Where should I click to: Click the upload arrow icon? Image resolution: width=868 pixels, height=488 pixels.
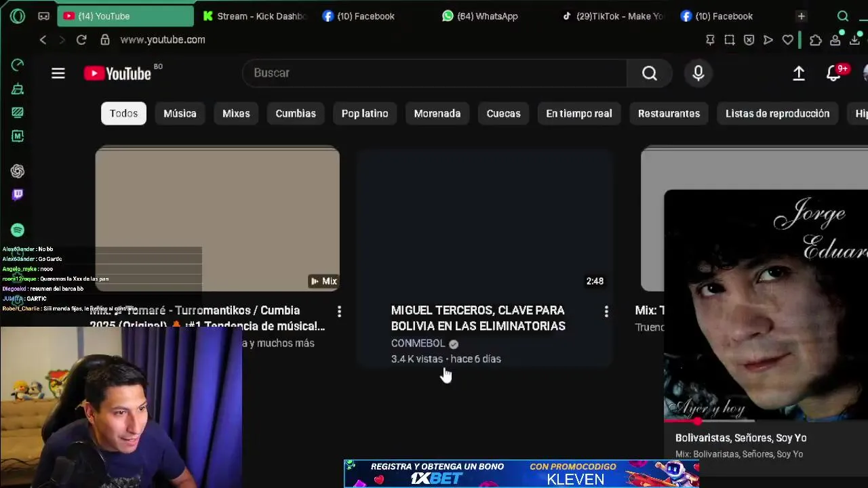(799, 73)
